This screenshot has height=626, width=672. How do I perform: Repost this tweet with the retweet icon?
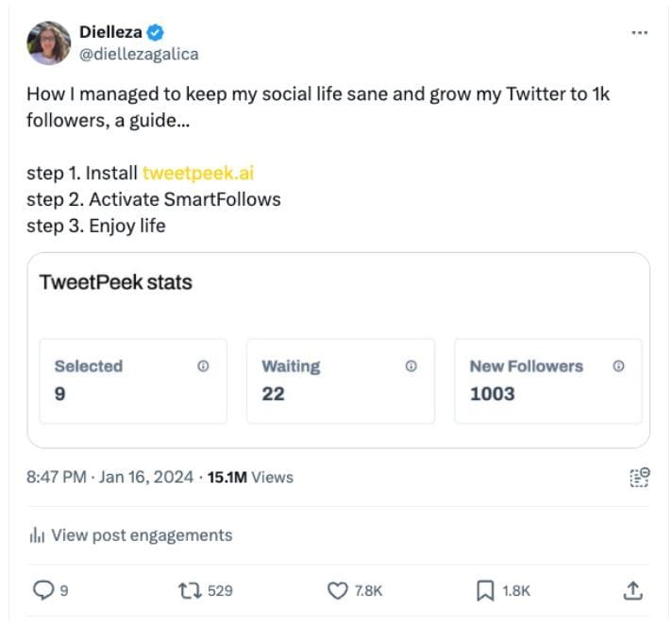(x=190, y=590)
